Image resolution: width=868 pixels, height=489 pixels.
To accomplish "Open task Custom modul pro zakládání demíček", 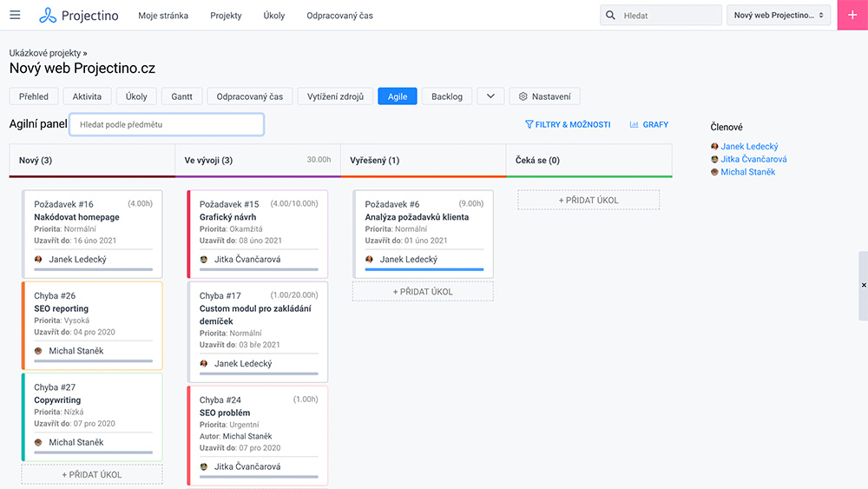I will [x=255, y=314].
